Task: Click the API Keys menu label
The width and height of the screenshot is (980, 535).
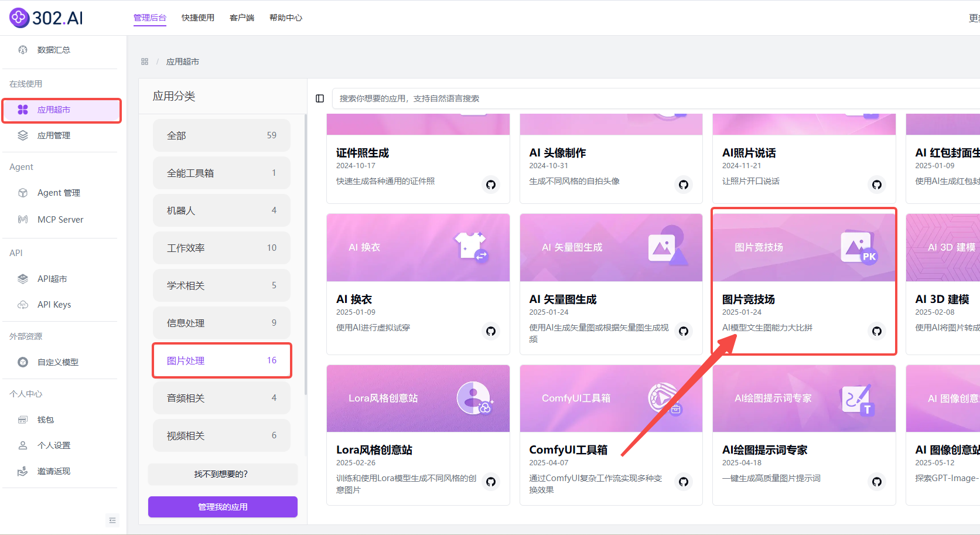Action: [54, 305]
